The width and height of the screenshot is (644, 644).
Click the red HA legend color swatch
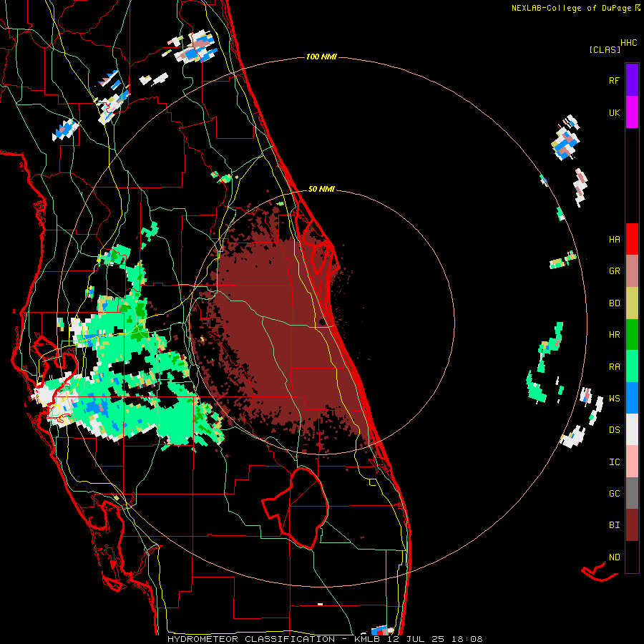632,239
